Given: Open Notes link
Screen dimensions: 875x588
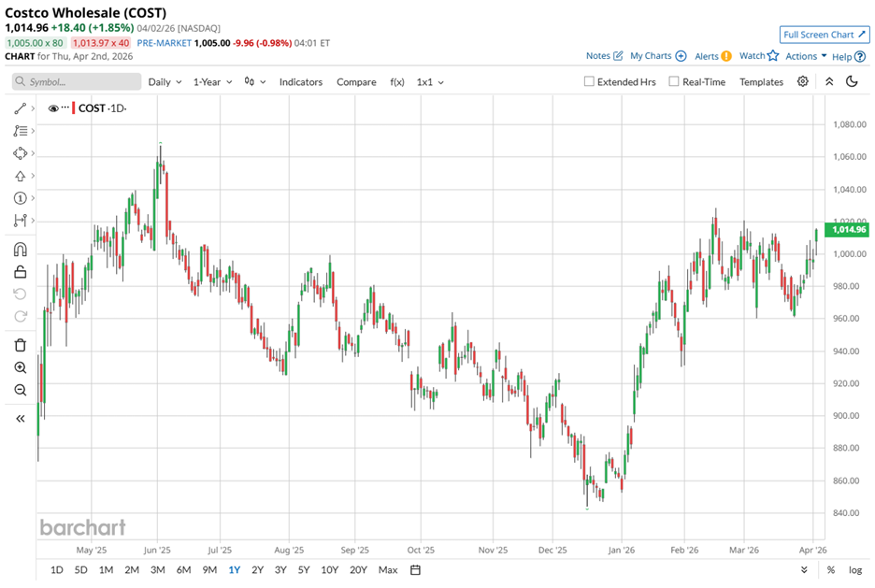Looking at the screenshot, I should coord(604,56).
